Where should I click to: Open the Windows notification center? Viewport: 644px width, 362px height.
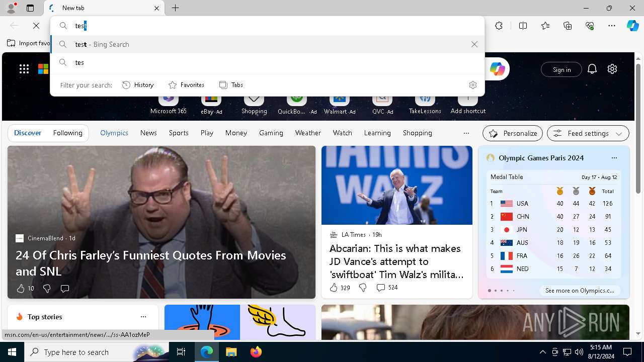tap(627, 352)
